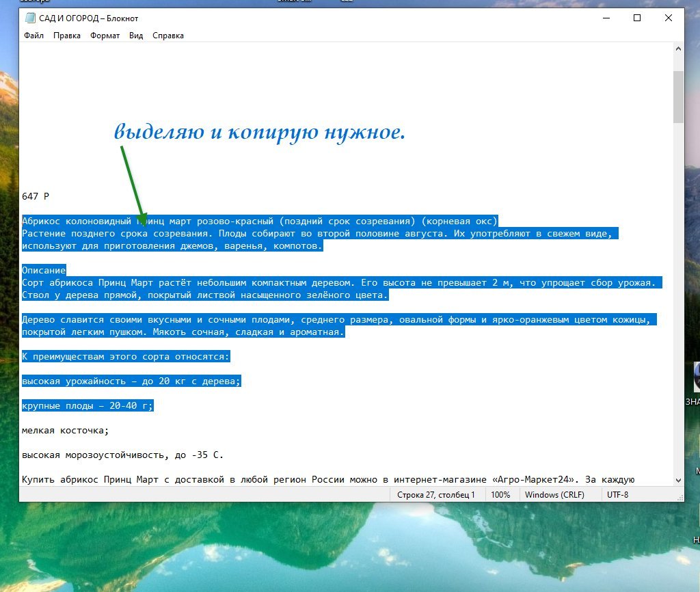Screen dimensions: 700x592
Task: Click the Строка 27, столбец 1 status field
Action: click(435, 495)
